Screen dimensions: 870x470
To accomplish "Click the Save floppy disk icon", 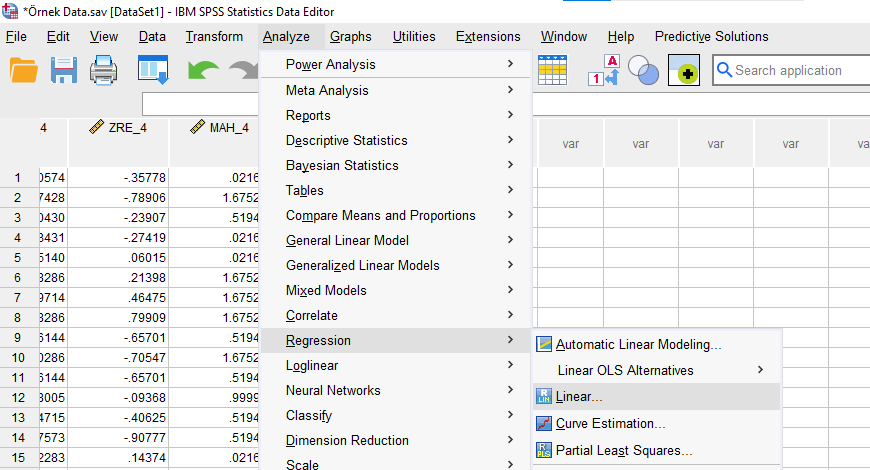I will point(64,72).
